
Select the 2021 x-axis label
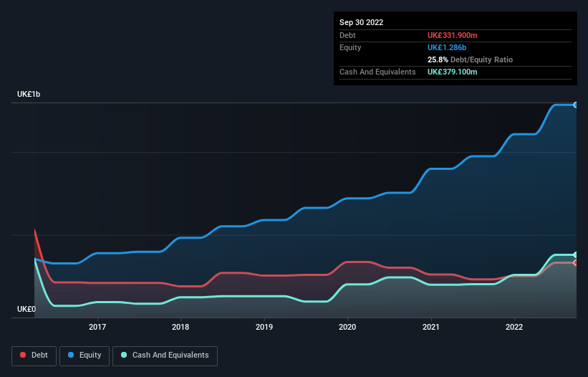coord(431,327)
